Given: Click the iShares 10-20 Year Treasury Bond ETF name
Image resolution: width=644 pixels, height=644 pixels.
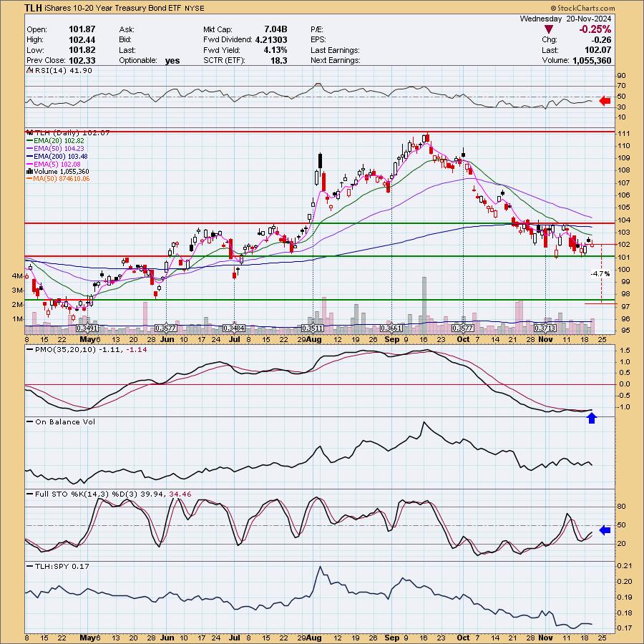Looking at the screenshot, I should (113, 8).
